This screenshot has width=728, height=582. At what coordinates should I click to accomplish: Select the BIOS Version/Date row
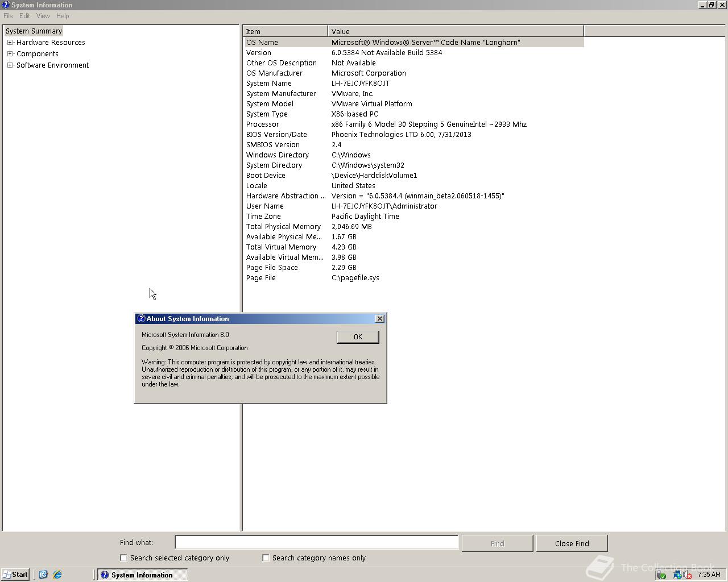(414, 135)
